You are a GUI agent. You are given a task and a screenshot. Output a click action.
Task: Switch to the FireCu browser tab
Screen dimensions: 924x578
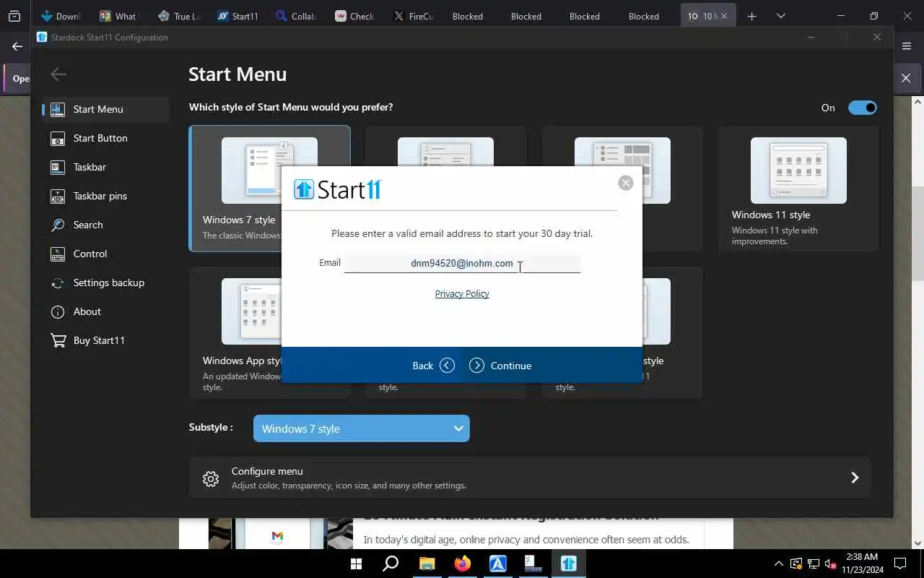(x=412, y=16)
